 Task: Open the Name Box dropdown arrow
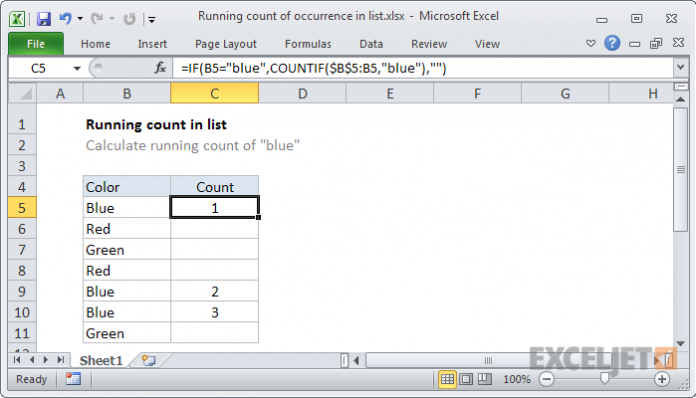[77, 68]
